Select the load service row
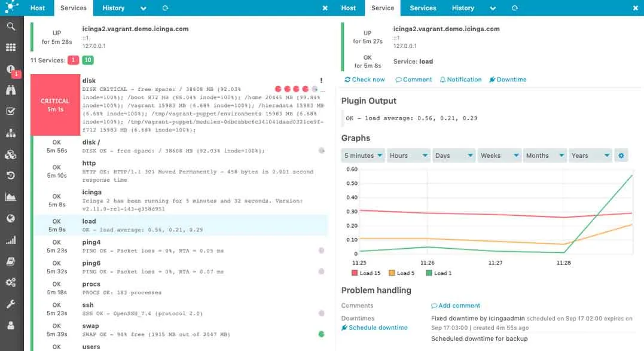The height and width of the screenshot is (351, 644). click(x=179, y=225)
